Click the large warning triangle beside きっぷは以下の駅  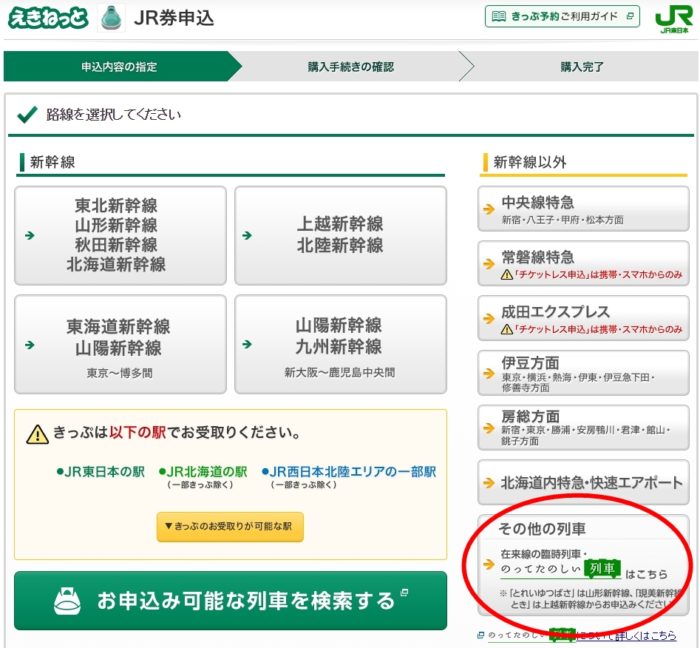pos(38,434)
